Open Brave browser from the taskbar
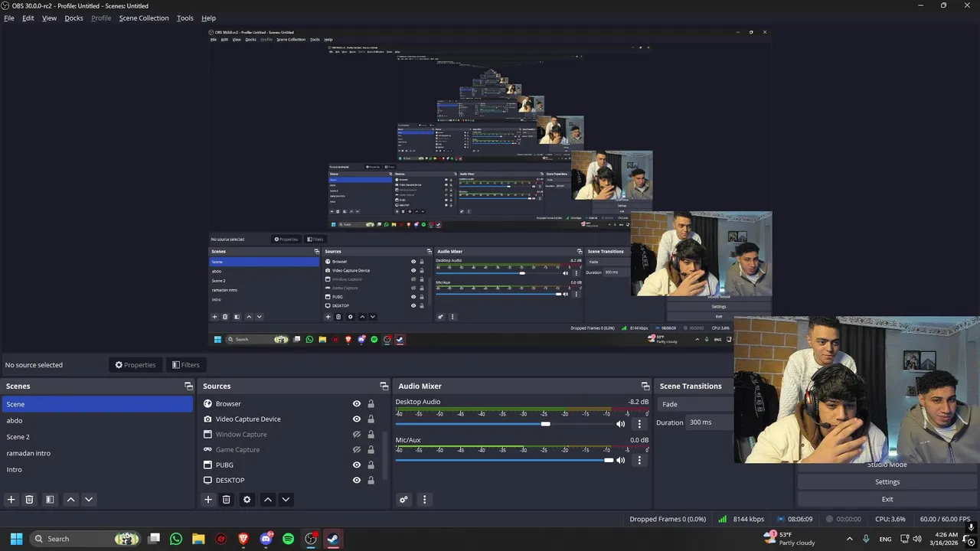Screen dimensions: 980x551 [x=243, y=539]
